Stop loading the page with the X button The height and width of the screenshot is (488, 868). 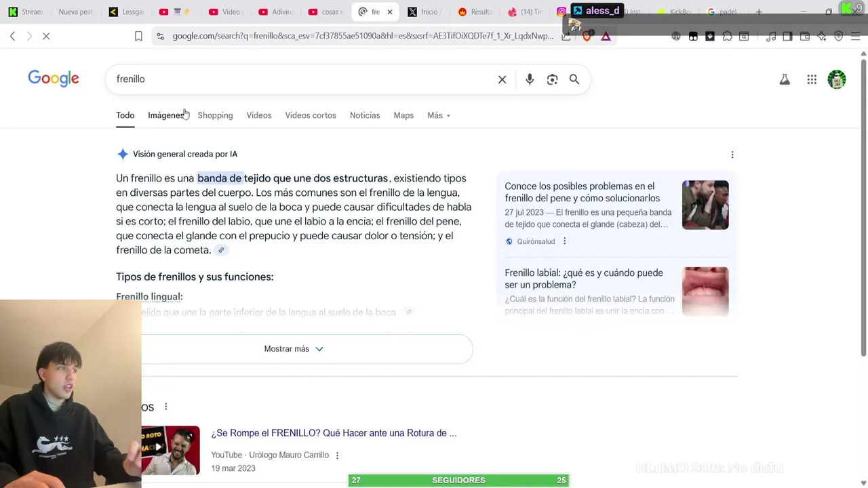[x=46, y=36]
